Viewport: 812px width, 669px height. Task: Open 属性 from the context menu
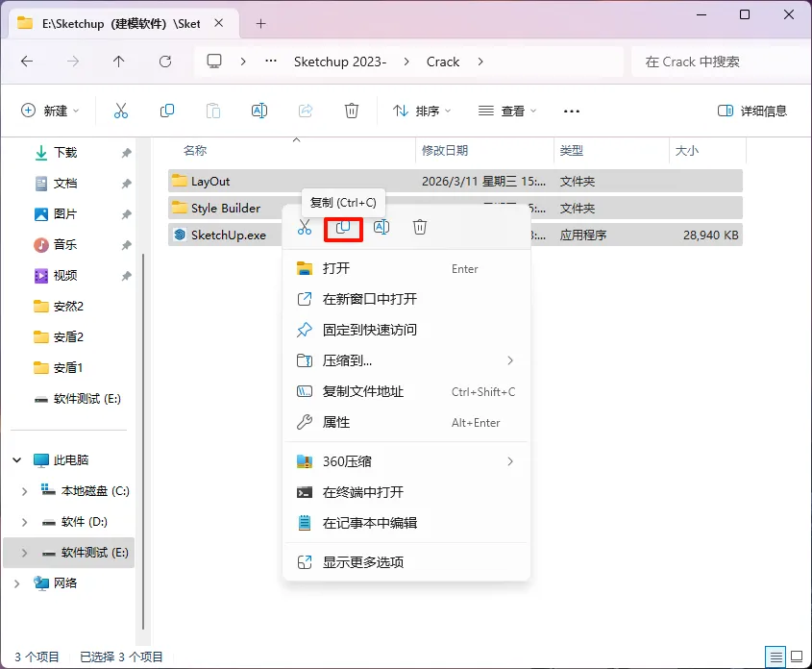coord(406,422)
